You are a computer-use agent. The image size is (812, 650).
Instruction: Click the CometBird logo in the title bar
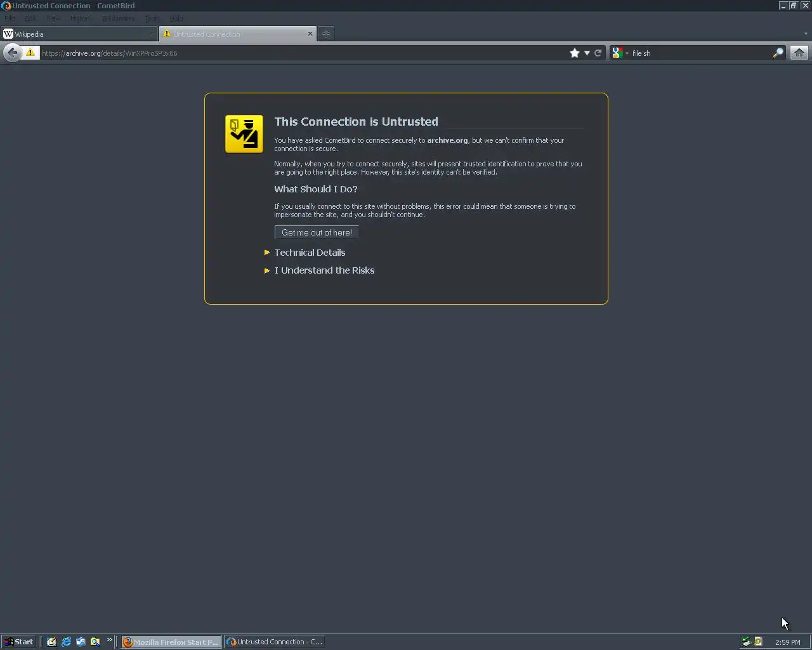click(6, 6)
